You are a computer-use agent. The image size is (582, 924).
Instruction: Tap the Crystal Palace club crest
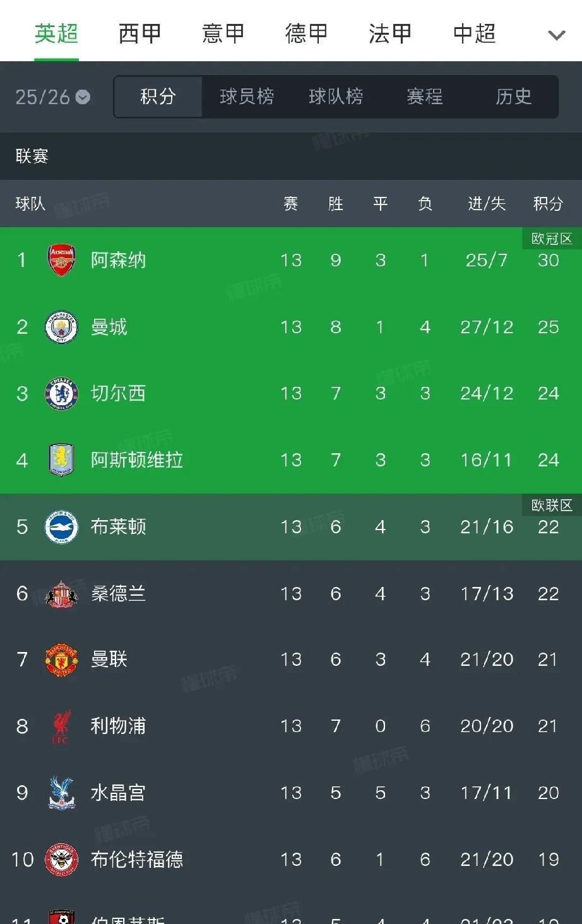pos(62,793)
